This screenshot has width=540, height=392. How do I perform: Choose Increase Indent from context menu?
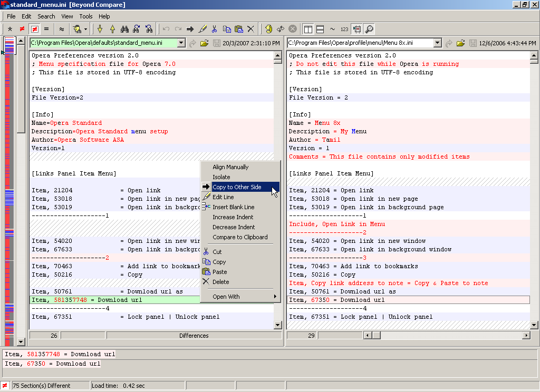click(x=240, y=217)
